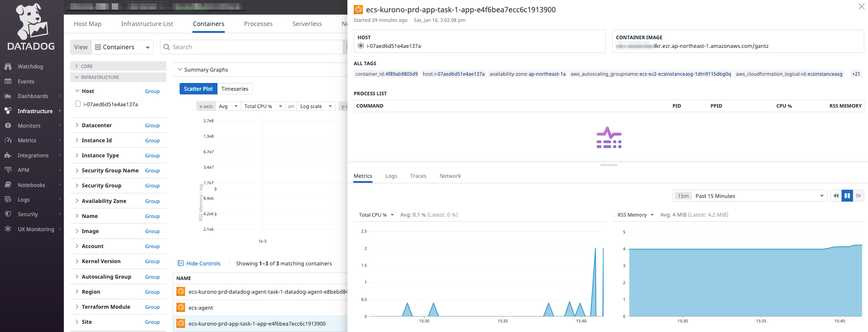Image resolution: width=868 pixels, height=332 pixels.
Task: Open Events icon in sidebar
Action: pyautogui.click(x=8, y=82)
